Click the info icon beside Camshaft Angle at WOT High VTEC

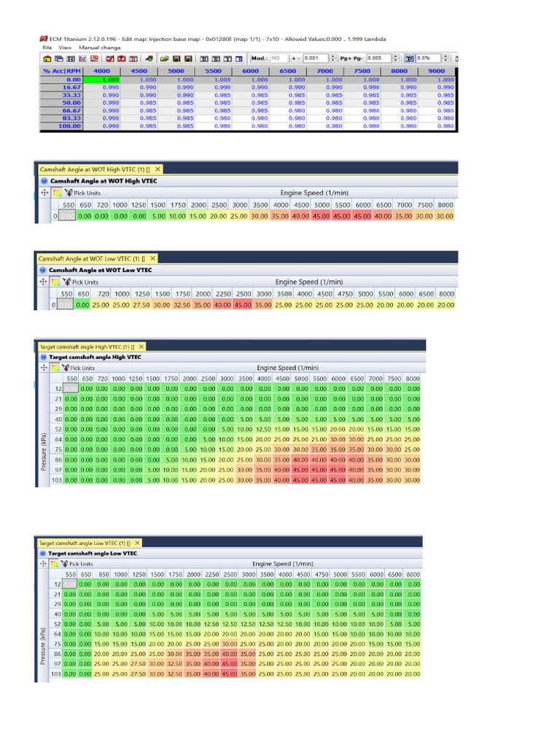(44, 181)
